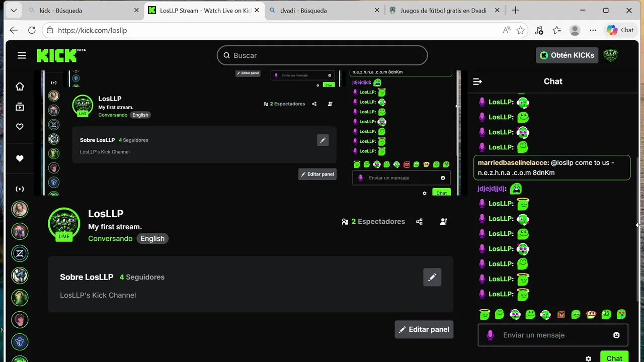Collapse the chat panel
This screenshot has height=362, width=644.
pos(477,81)
